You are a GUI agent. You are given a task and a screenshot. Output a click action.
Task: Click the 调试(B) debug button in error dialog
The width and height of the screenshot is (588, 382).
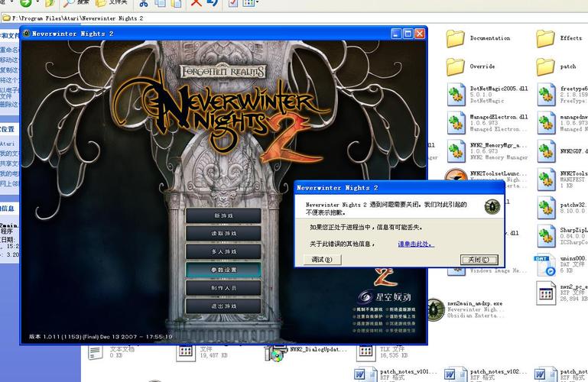[x=322, y=260]
